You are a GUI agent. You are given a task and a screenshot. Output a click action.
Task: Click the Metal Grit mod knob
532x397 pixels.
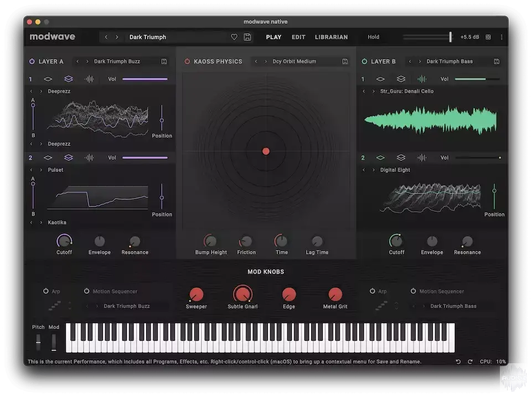(335, 294)
